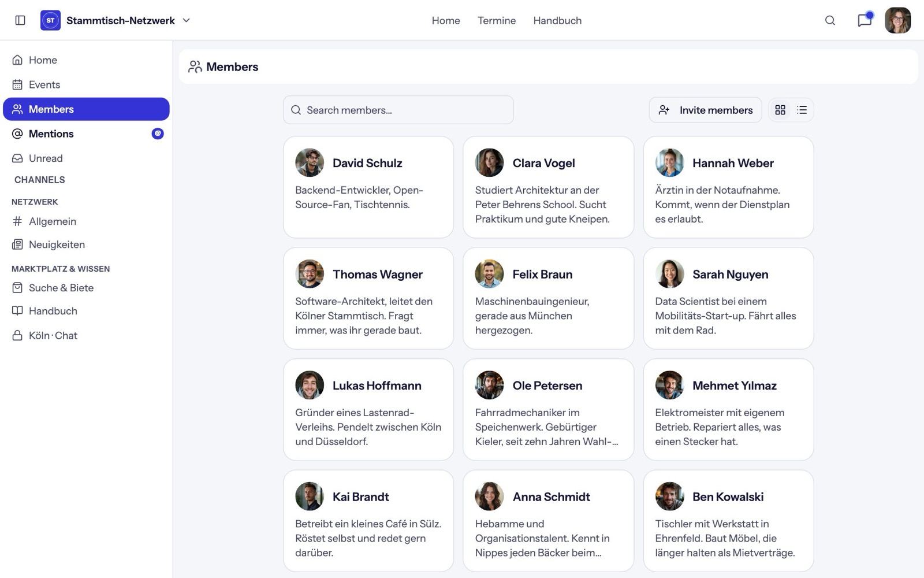The image size is (924, 578).
Task: Click the Mentions notification badge
Action: click(158, 134)
